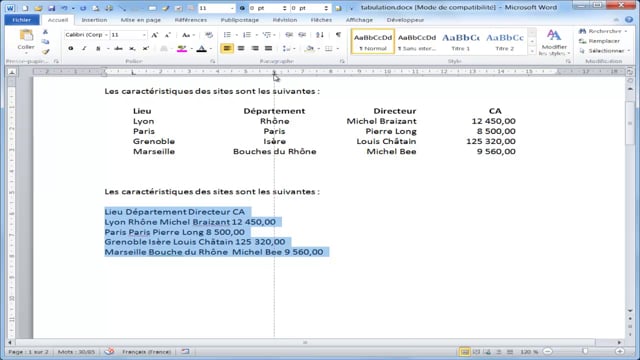
Task: Click the Multilevel list icon
Action: coord(267,35)
